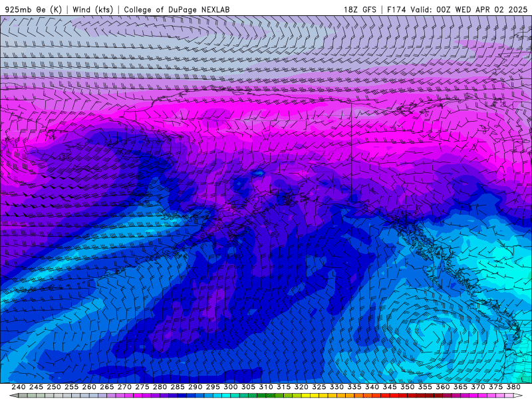
Task: Click the 360 color scale number
Action: point(443,387)
